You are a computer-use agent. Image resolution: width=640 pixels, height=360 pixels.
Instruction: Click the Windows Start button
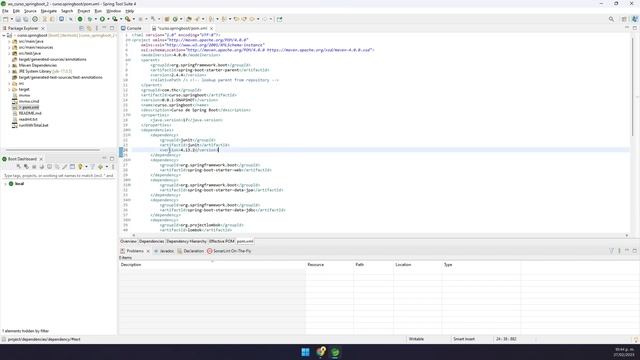pos(305,352)
